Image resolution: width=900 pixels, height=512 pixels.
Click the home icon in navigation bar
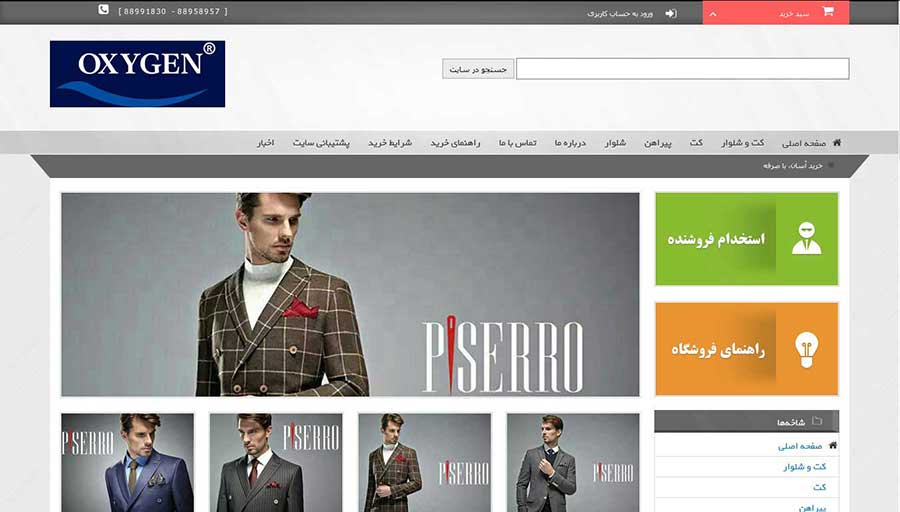(x=836, y=143)
